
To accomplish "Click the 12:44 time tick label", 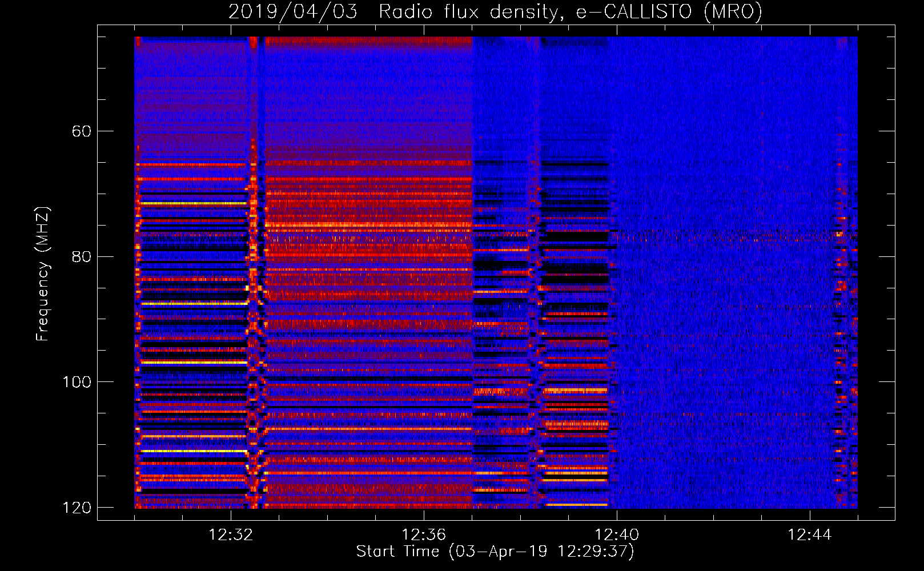I will click(810, 535).
